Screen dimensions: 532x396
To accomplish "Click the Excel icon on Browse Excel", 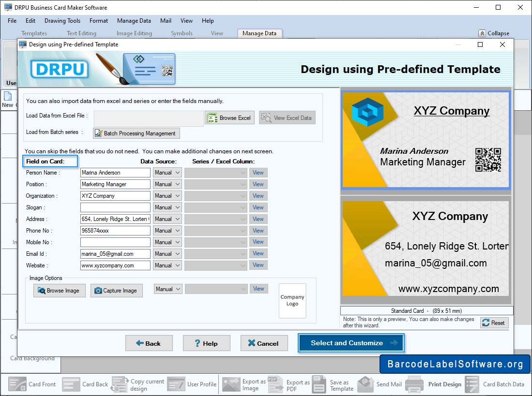I will [x=212, y=118].
